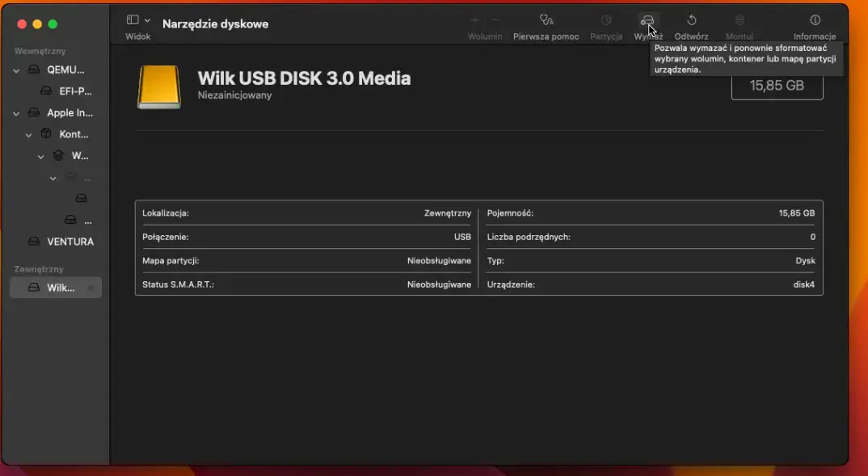Click the yellow external drive image

[x=158, y=86]
